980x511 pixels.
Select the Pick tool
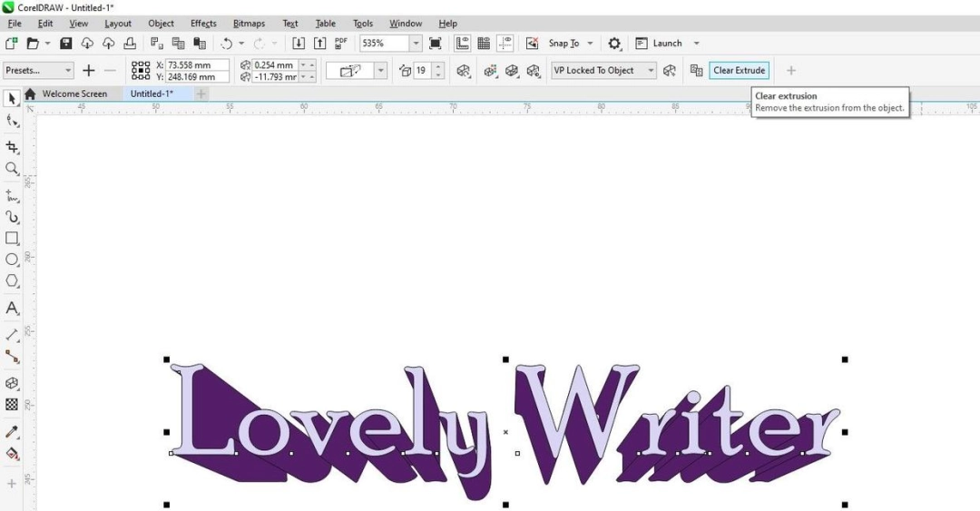pos(11,99)
